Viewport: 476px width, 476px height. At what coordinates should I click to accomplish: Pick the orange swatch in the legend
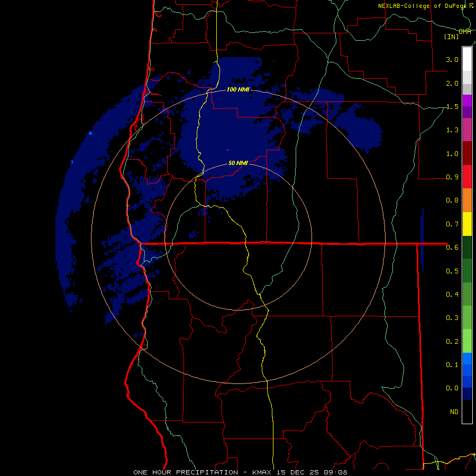467,200
